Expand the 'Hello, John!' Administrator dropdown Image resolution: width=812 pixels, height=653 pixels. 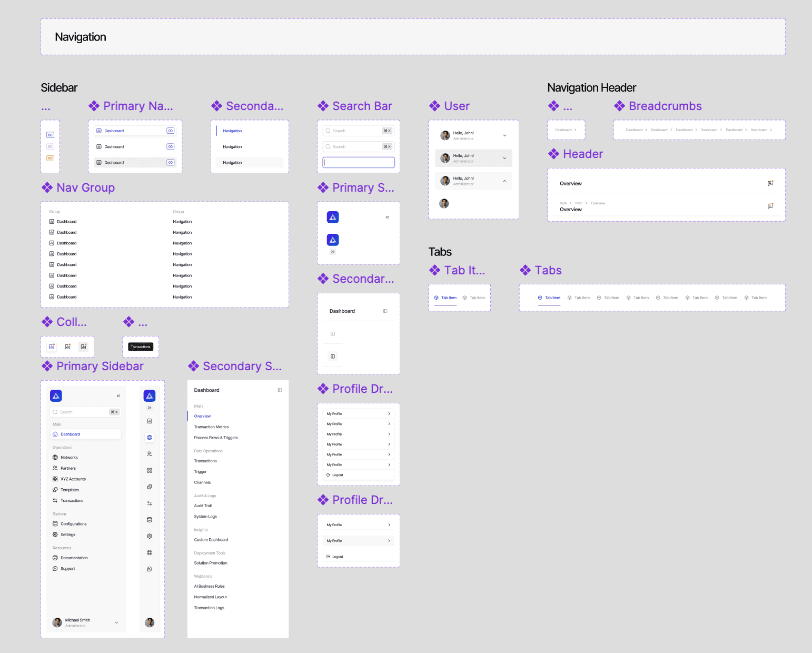point(504,135)
